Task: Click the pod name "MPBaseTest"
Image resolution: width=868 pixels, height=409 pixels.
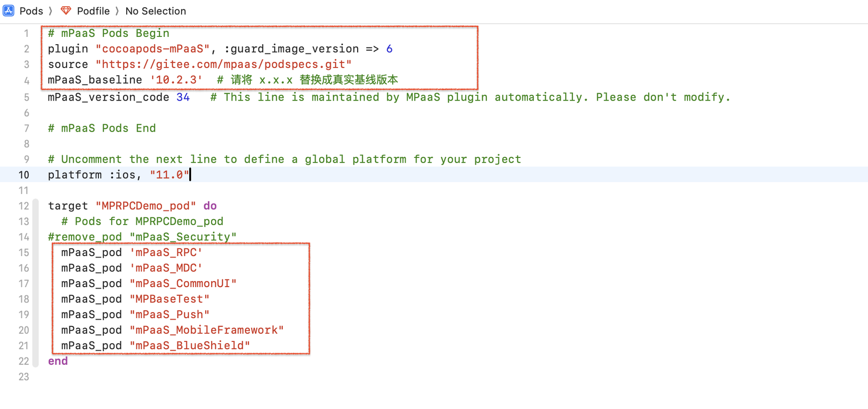Action: pyautogui.click(x=169, y=299)
